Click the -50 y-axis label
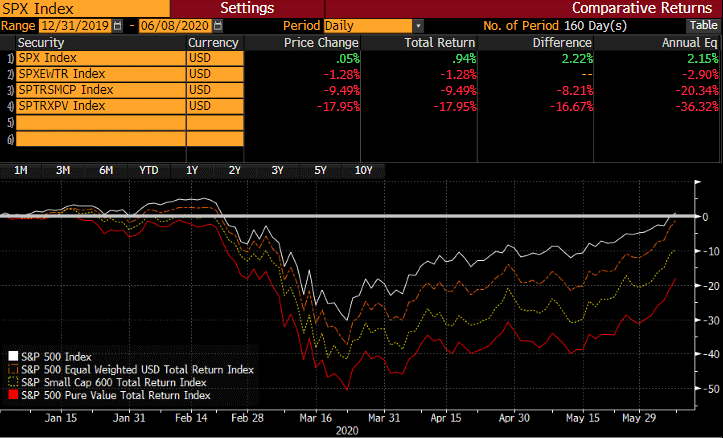Screen dimensions: 723x438 click(711, 389)
